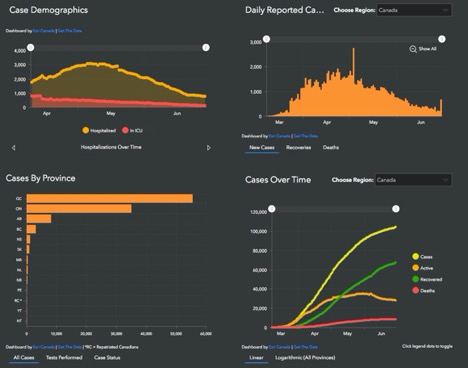Screen dimensions: 468x368
Task: Toggle the yellow Cases legend dot
Action: (x=415, y=256)
